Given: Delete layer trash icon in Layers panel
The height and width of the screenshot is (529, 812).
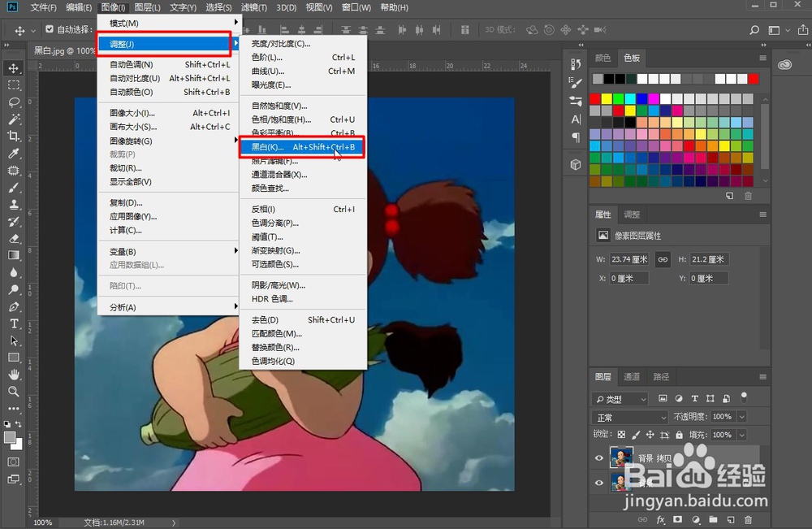Looking at the screenshot, I should click(x=749, y=520).
